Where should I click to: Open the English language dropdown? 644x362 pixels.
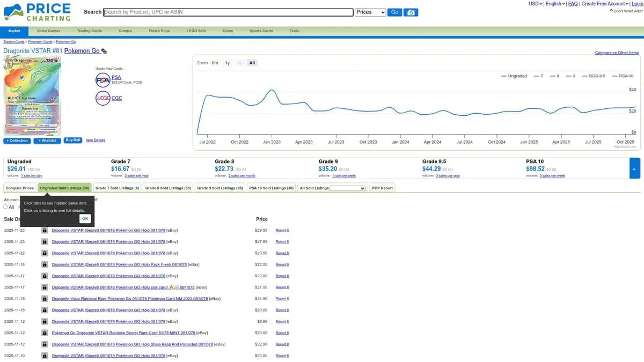tap(555, 4)
